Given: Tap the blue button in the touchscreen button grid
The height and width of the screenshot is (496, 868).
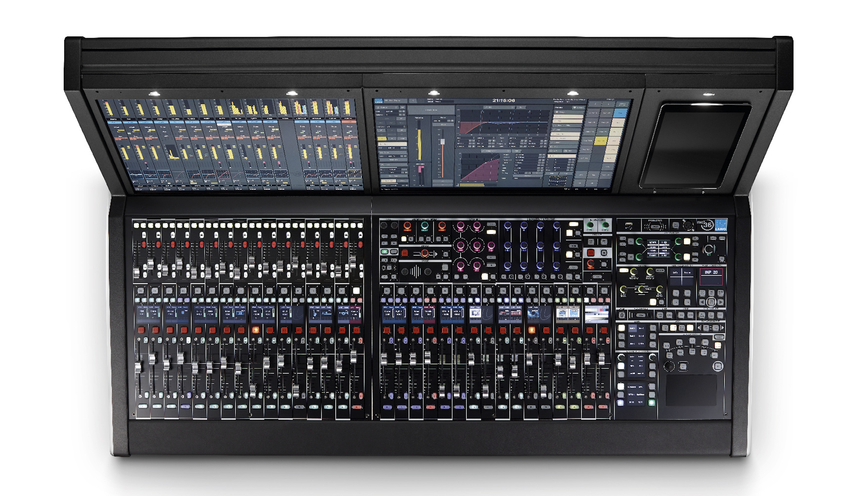Looking at the screenshot, I should click(x=620, y=113).
